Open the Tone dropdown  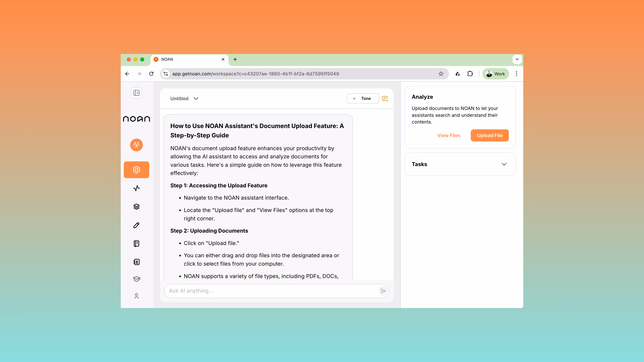[363, 98]
